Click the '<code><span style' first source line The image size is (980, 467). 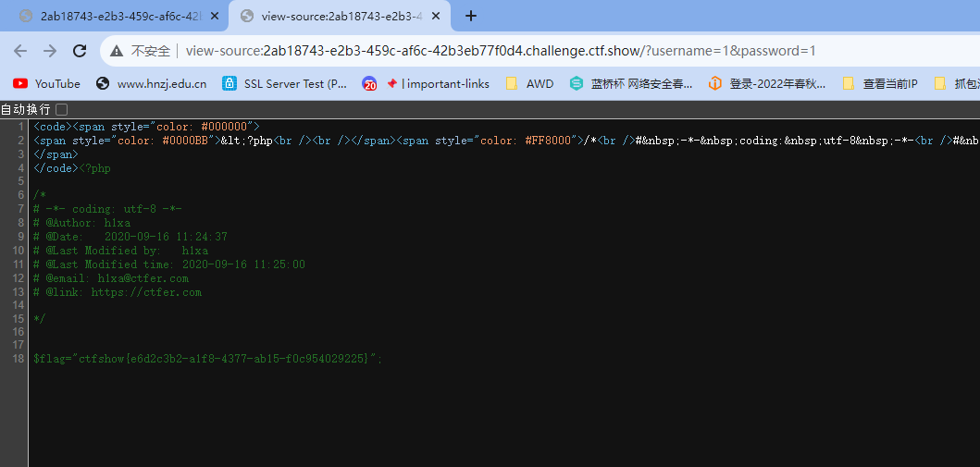[x=146, y=127]
